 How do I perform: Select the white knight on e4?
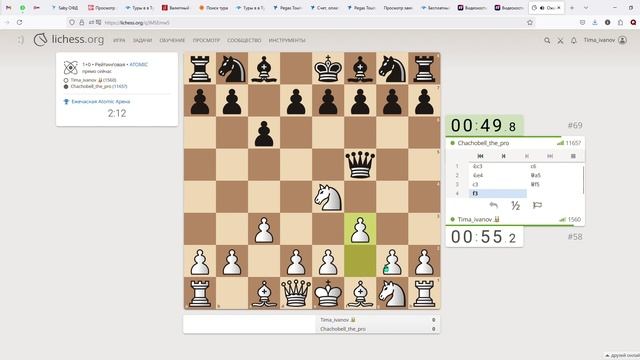[328, 197]
